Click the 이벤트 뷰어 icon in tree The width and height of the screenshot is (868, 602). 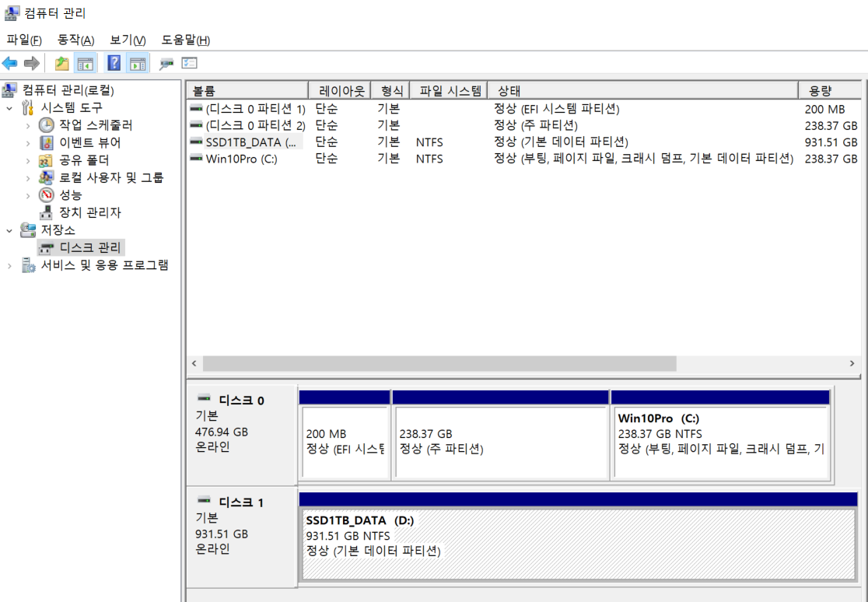[x=47, y=143]
